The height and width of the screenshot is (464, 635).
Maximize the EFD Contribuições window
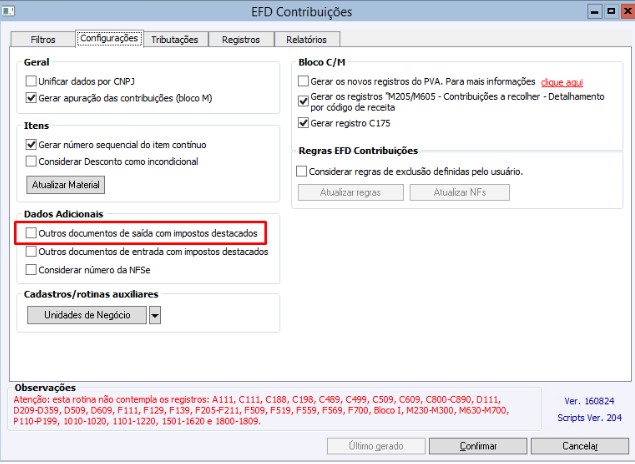tap(611, 11)
